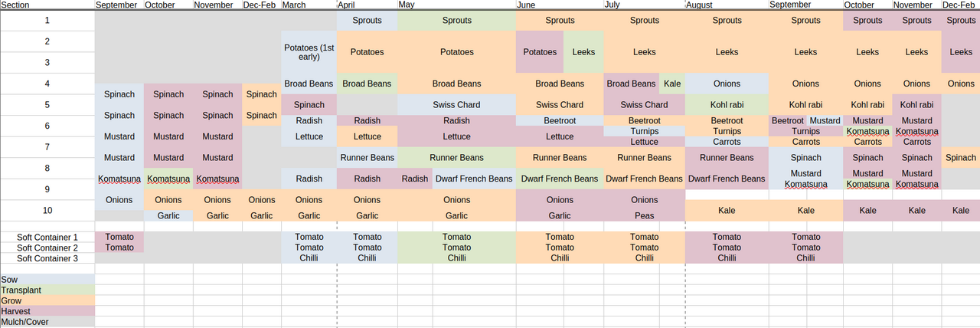The width and height of the screenshot is (980, 328).
Task: Select the "Potatoes (1st early)" cell
Action: 309,52
